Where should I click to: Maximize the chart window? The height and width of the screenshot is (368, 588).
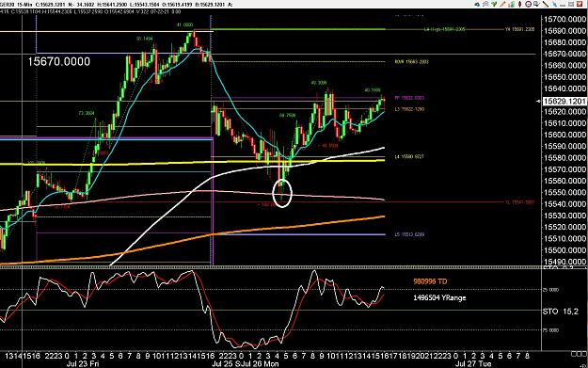coord(571,4)
